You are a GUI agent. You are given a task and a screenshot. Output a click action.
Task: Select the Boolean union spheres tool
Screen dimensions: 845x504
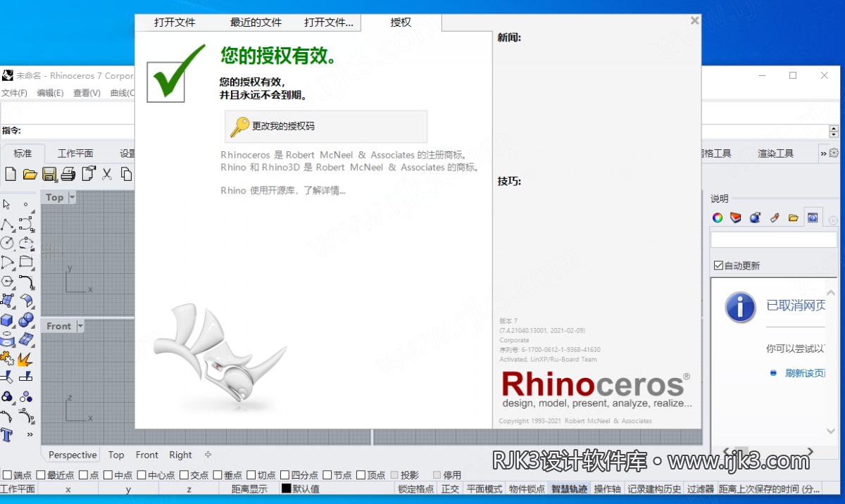[x=26, y=320]
